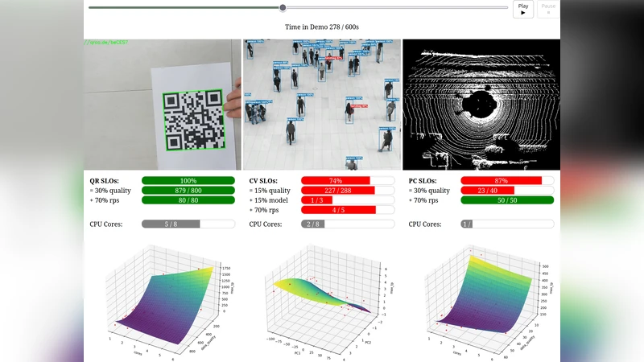Select the CV quality bar 227 / 288
The width and height of the screenshot is (644, 362).
coord(348,191)
